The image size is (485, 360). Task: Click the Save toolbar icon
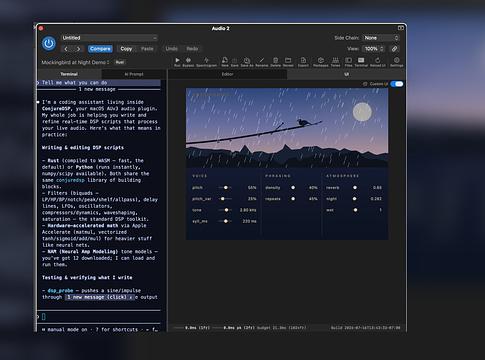235,61
